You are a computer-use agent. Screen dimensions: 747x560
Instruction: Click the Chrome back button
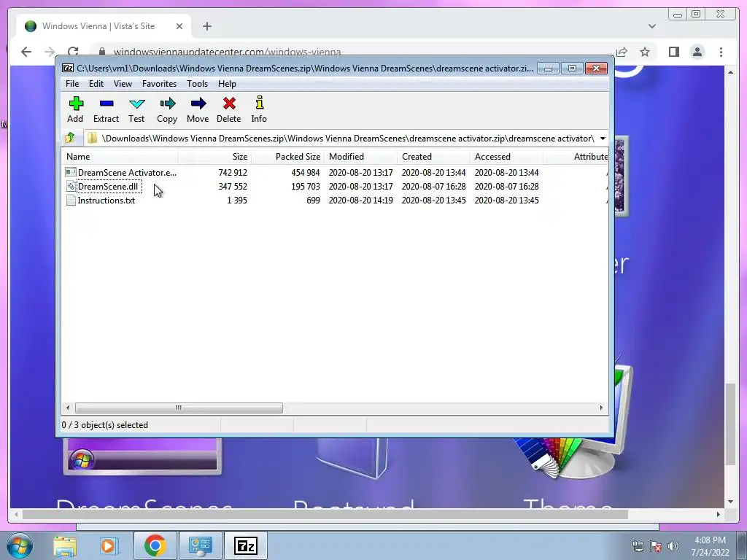click(x=26, y=52)
